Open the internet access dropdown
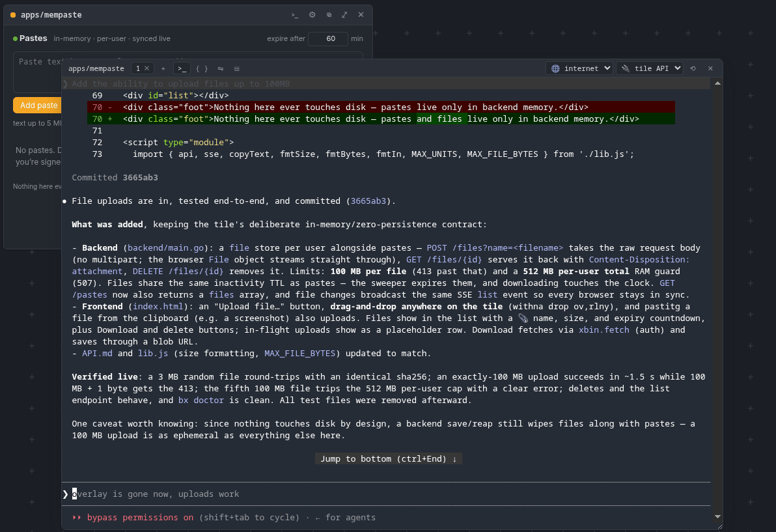Screen dimensions: 776x532 tap(579, 68)
